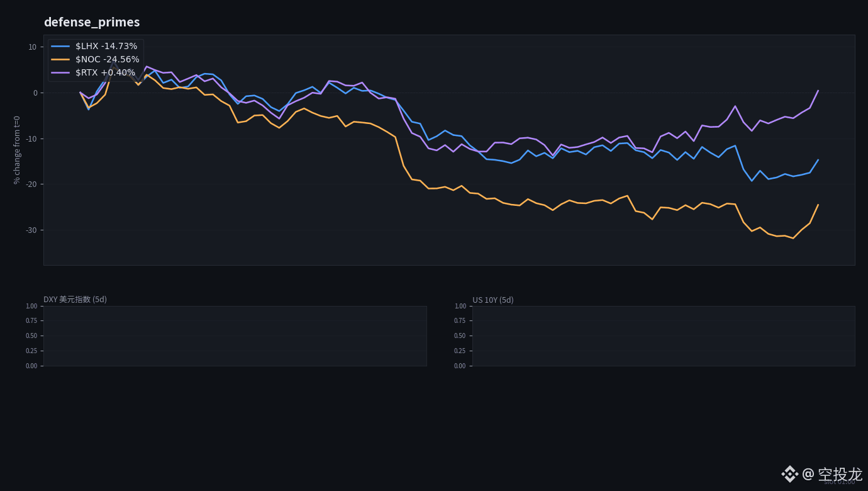Click the 0.75 tick of the DXY chart

[x=31, y=321]
